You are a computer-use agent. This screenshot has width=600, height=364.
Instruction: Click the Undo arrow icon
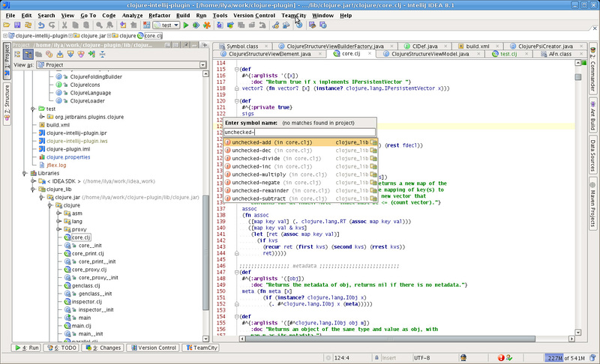[41, 25]
